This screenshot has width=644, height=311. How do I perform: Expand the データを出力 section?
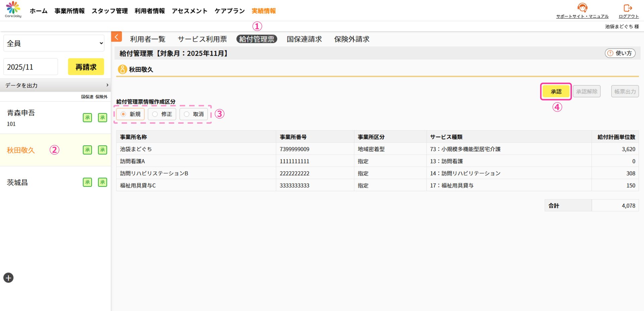(55, 85)
